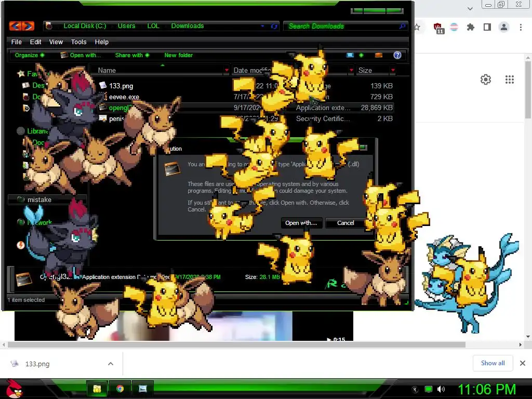Expand 133.png download options chevron

pos(111,364)
